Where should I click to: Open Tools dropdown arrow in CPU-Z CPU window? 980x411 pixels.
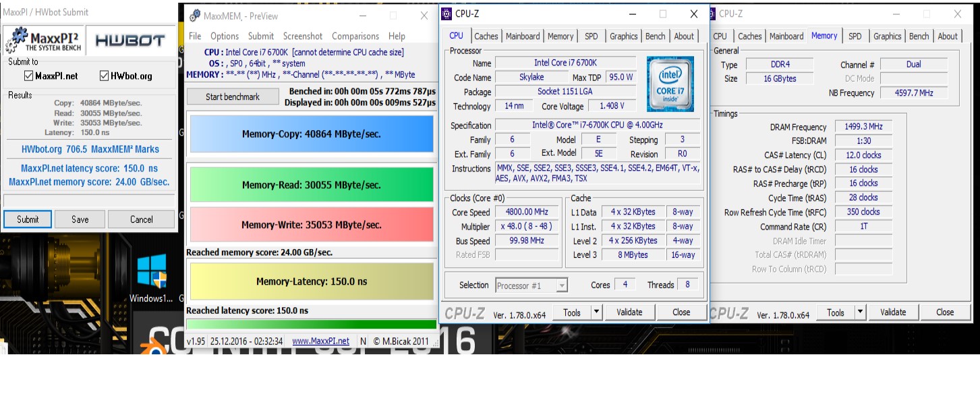pyautogui.click(x=596, y=312)
